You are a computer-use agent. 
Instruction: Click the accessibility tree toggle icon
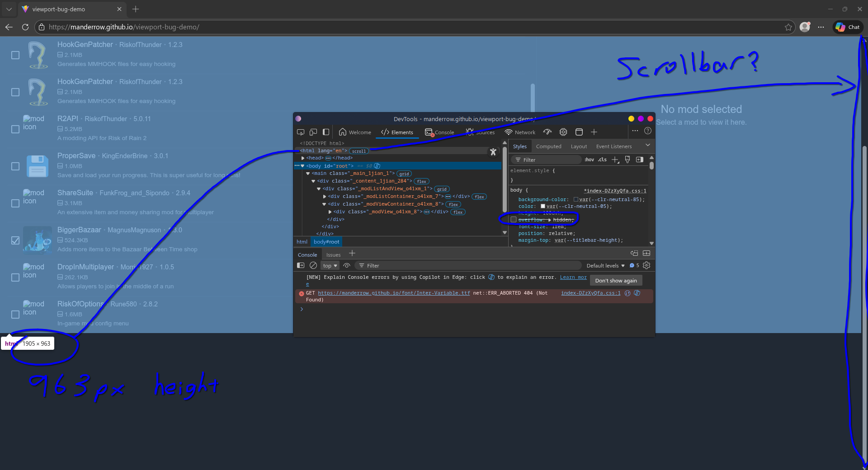pyautogui.click(x=493, y=152)
